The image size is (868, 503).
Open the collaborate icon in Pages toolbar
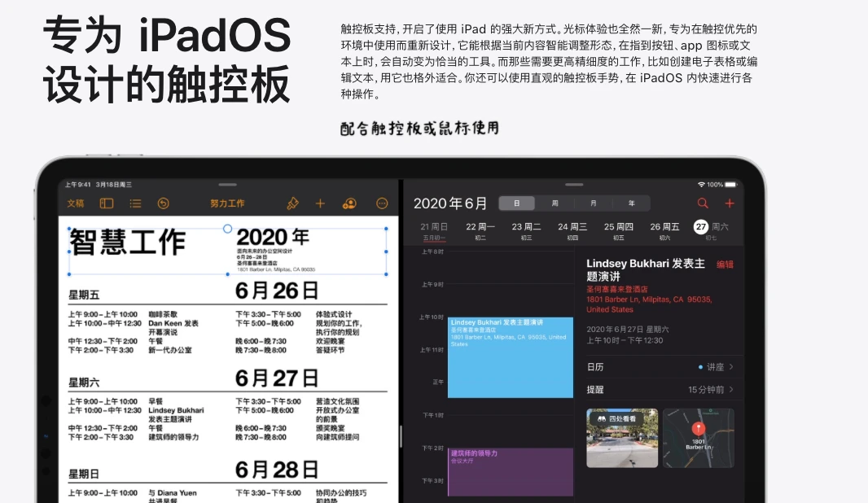(x=349, y=203)
